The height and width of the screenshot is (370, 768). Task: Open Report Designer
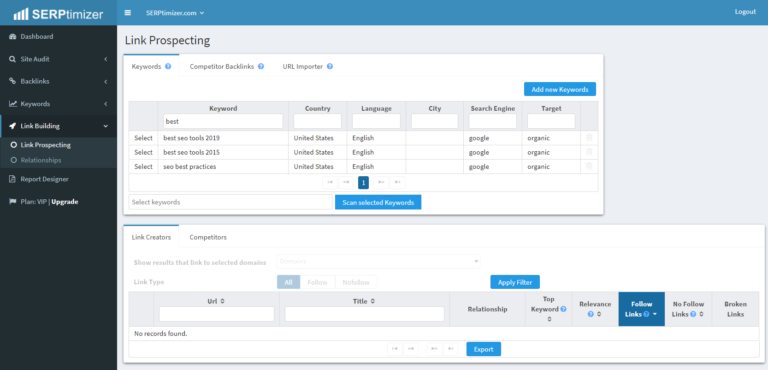(x=44, y=179)
